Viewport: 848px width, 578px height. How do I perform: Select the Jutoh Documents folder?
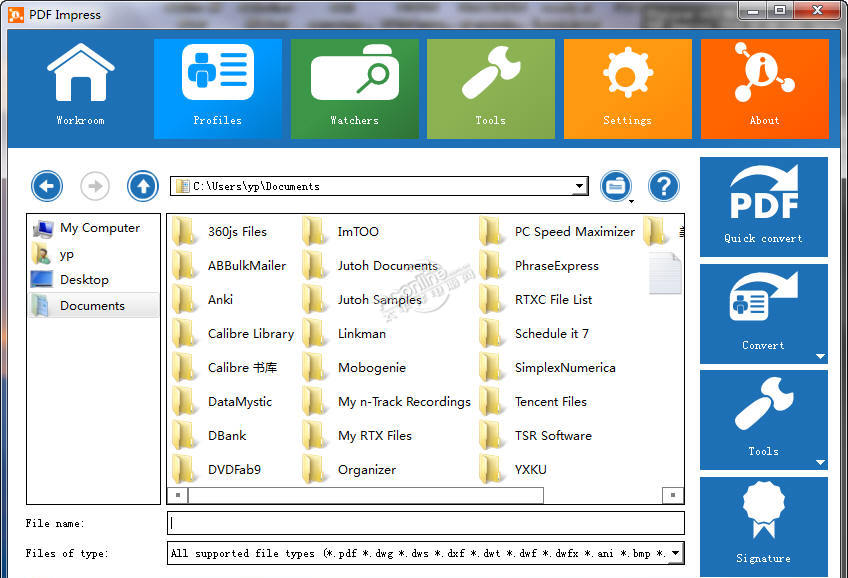370,266
